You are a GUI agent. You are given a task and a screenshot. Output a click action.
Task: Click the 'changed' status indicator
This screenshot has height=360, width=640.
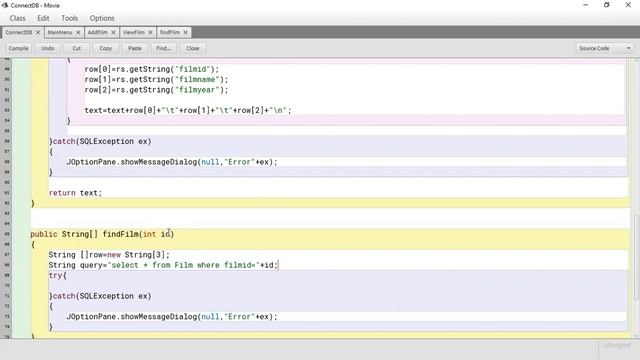617,345
